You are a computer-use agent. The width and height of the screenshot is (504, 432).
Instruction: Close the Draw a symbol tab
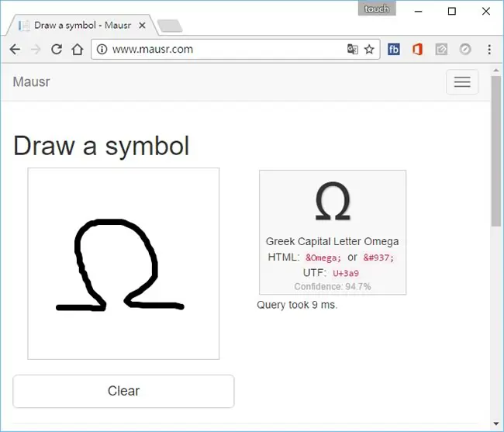pyautogui.click(x=142, y=25)
